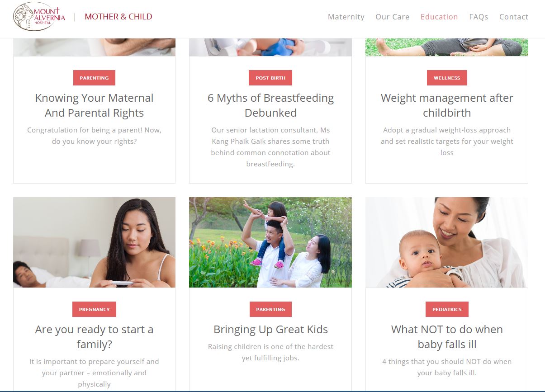Click the woman with pregnancy test photo
The width and height of the screenshot is (545, 392).
(x=94, y=242)
